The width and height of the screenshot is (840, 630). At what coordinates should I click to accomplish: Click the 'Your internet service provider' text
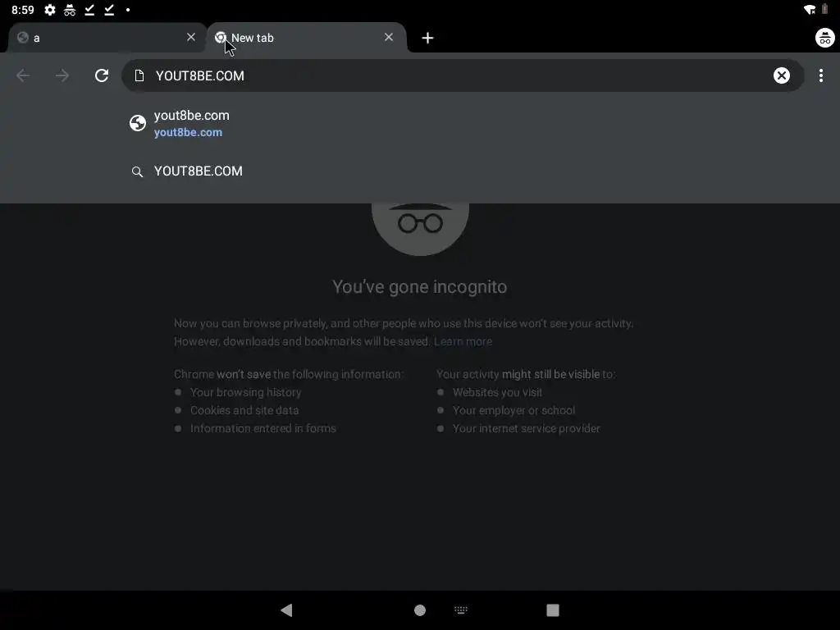527,428
